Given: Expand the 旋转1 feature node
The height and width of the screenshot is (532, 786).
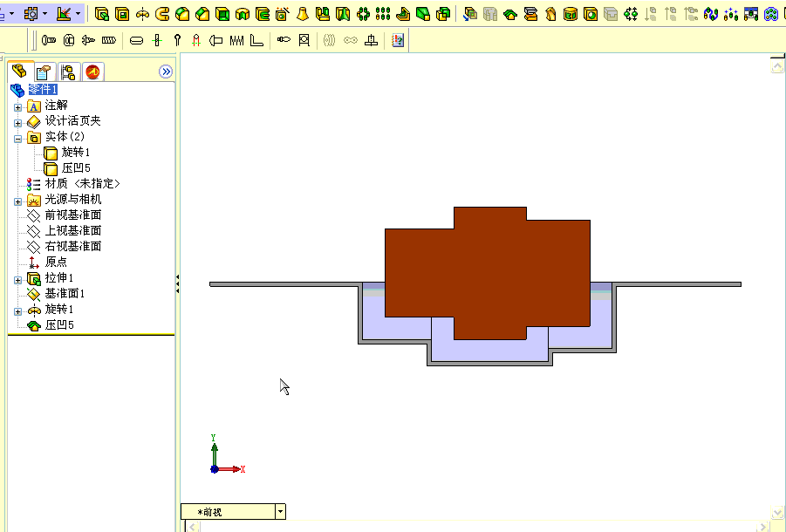Looking at the screenshot, I should pos(18,311).
